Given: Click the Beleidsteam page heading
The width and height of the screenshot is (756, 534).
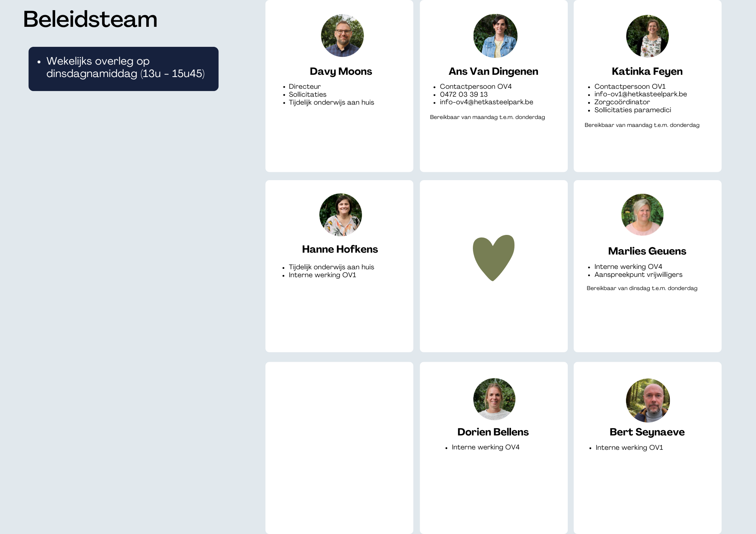Looking at the screenshot, I should point(90,19).
